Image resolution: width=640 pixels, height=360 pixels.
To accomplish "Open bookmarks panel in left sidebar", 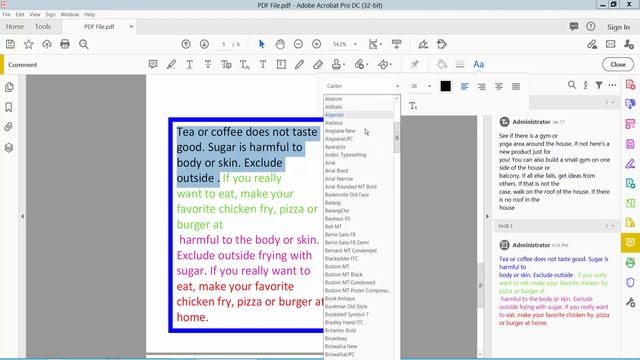I will tap(9, 107).
